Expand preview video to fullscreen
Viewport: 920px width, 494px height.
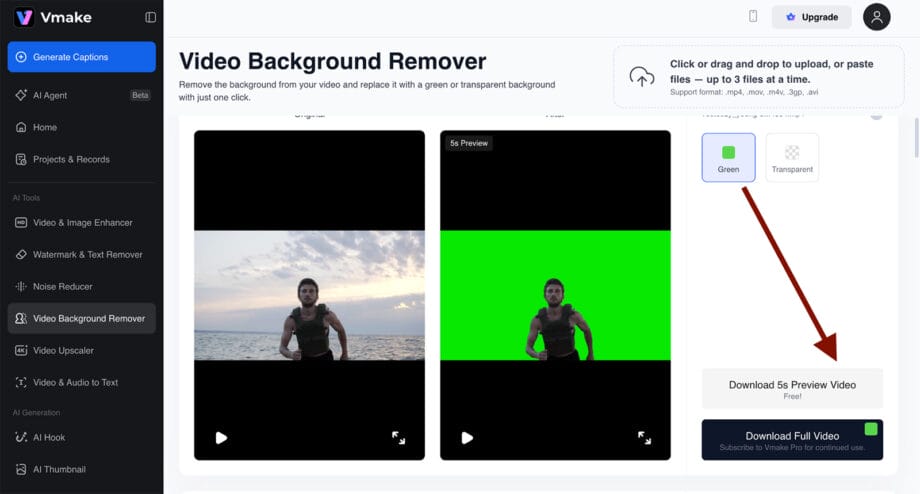[644, 438]
